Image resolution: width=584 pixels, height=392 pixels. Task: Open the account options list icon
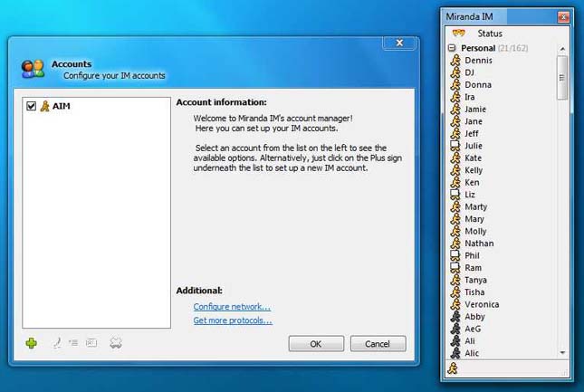[73, 343]
